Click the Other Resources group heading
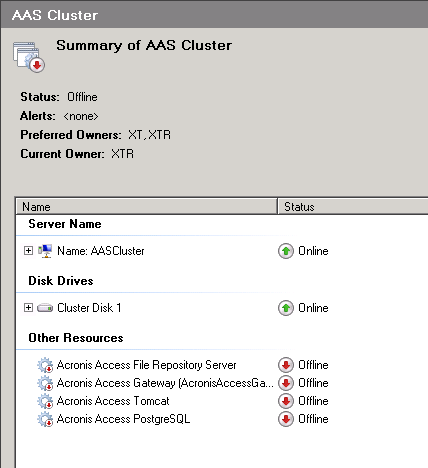The height and width of the screenshot is (468, 428). pos(76,338)
